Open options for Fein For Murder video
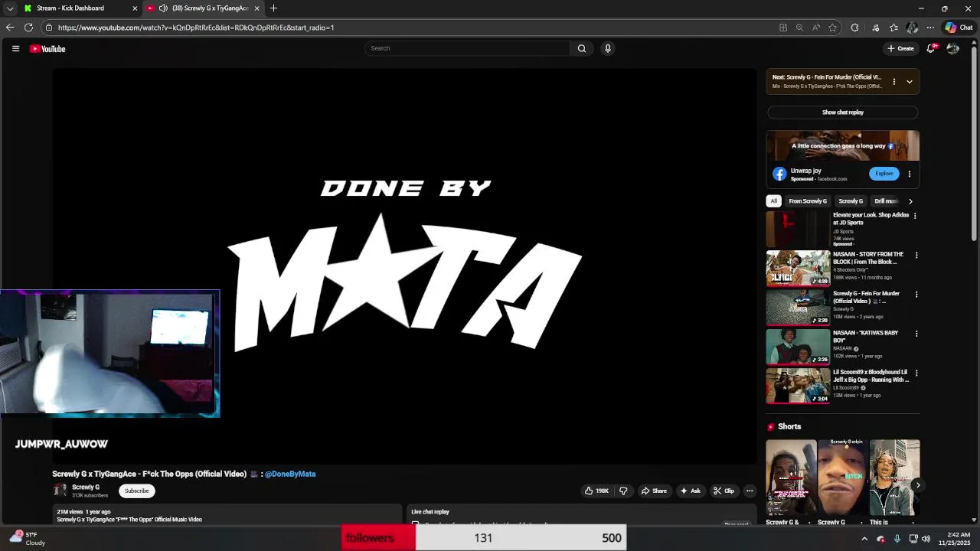The image size is (980, 551). pyautogui.click(x=916, y=295)
